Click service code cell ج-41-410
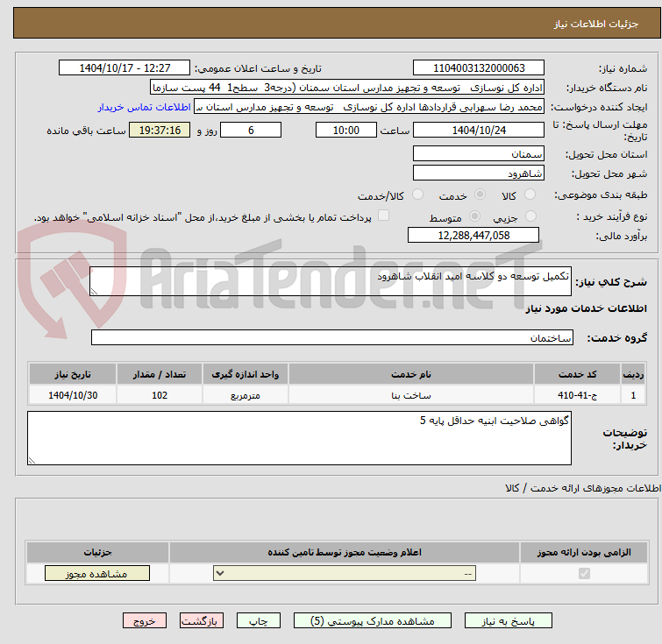Image resolution: width=662 pixels, height=644 pixels. coord(577,395)
